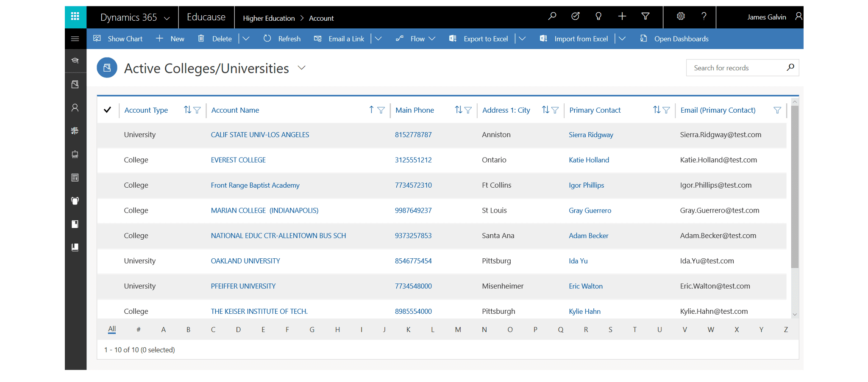Click the search magnifier in top bar
This screenshot has height=382, width=868.
tap(552, 17)
